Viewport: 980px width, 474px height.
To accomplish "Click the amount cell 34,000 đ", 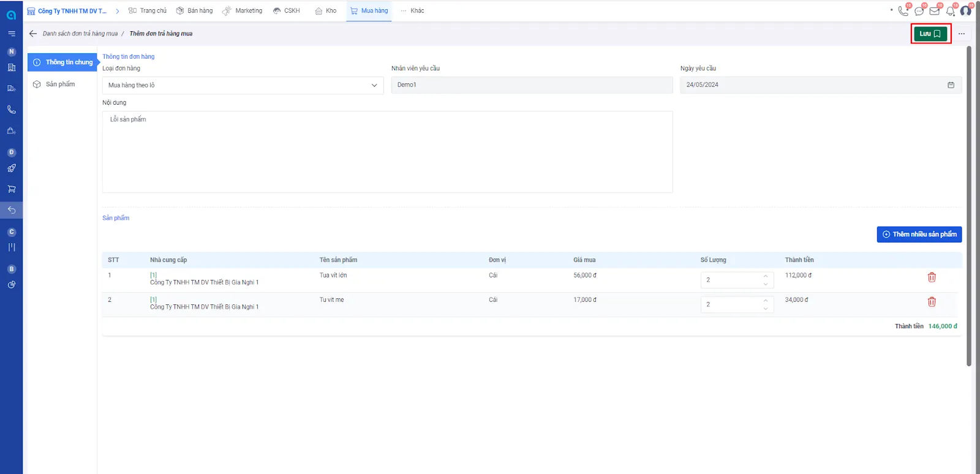I will 797,300.
